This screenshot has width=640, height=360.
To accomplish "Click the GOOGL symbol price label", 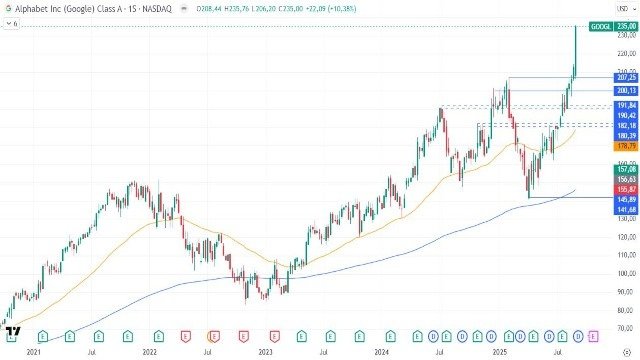I will tap(601, 27).
